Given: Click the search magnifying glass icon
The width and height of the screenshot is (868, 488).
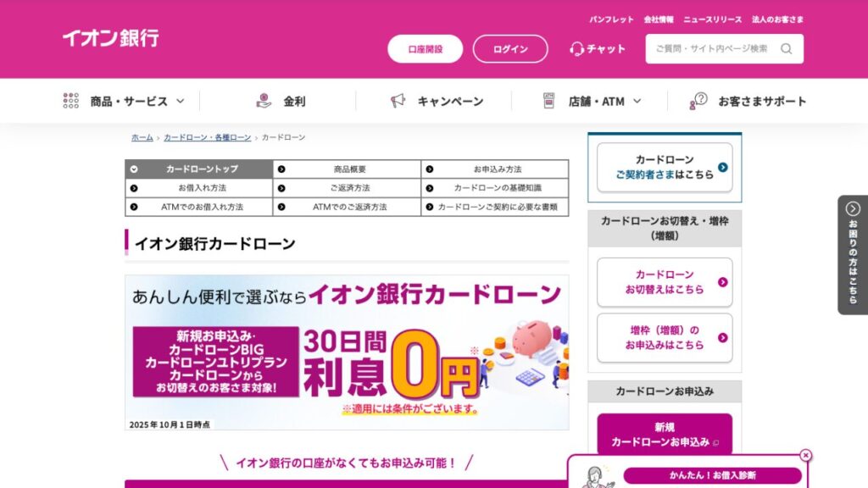Looking at the screenshot, I should click(787, 48).
